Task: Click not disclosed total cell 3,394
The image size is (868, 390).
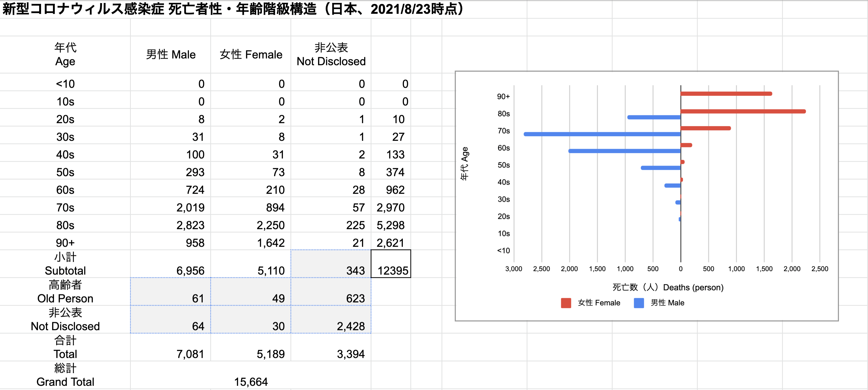Action: pyautogui.click(x=331, y=347)
